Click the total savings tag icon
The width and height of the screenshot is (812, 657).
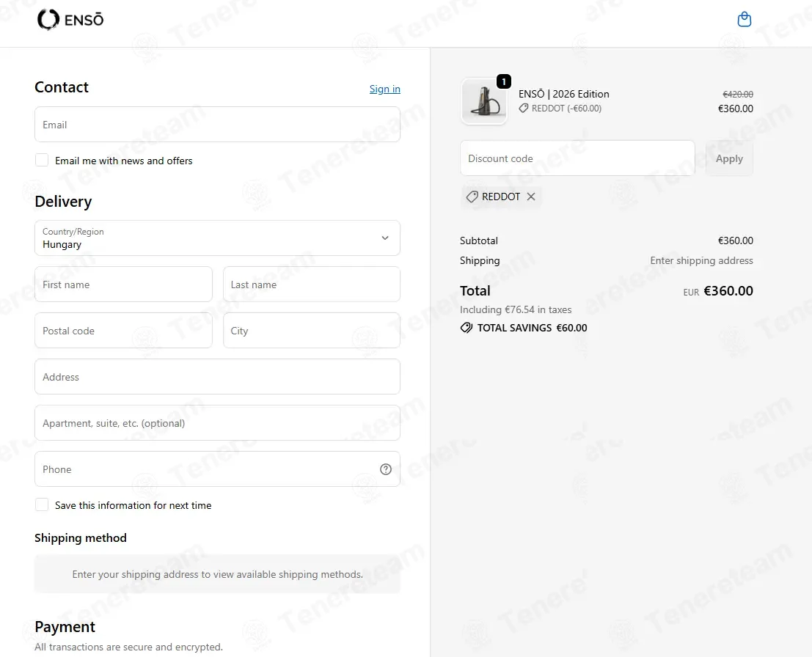coord(467,328)
